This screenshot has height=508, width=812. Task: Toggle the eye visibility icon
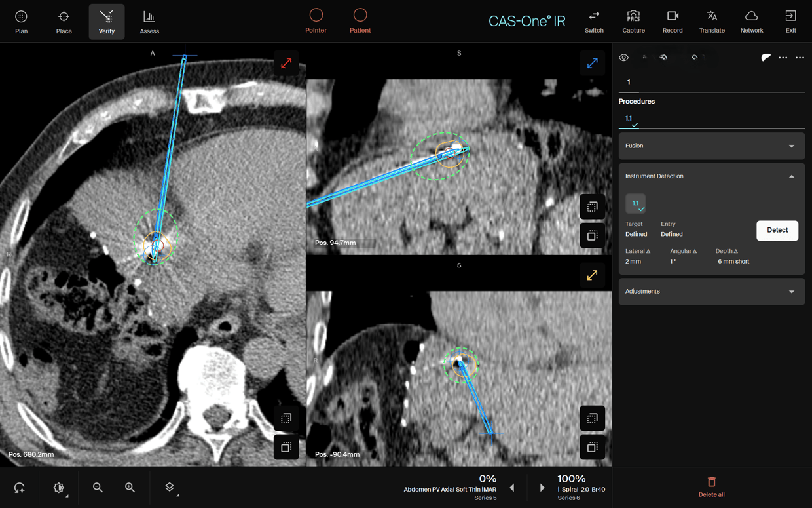pyautogui.click(x=624, y=58)
